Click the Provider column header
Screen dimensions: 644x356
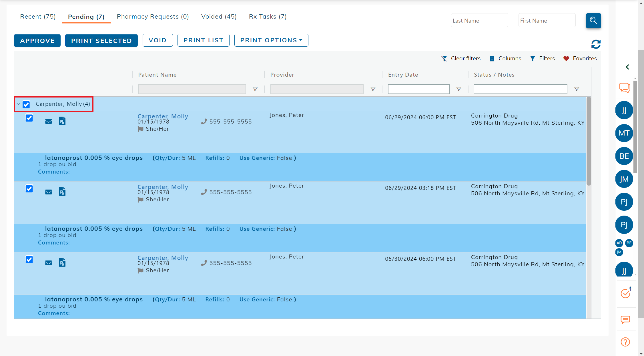point(282,75)
